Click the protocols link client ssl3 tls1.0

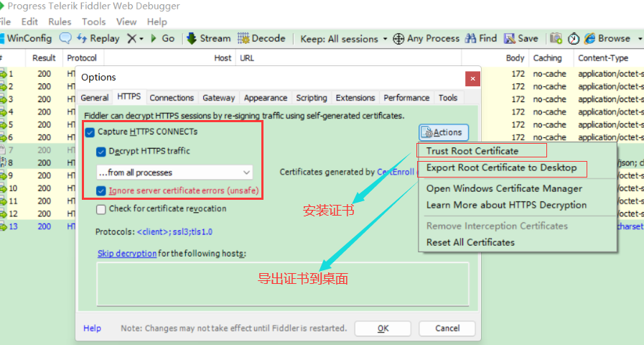pos(174,231)
